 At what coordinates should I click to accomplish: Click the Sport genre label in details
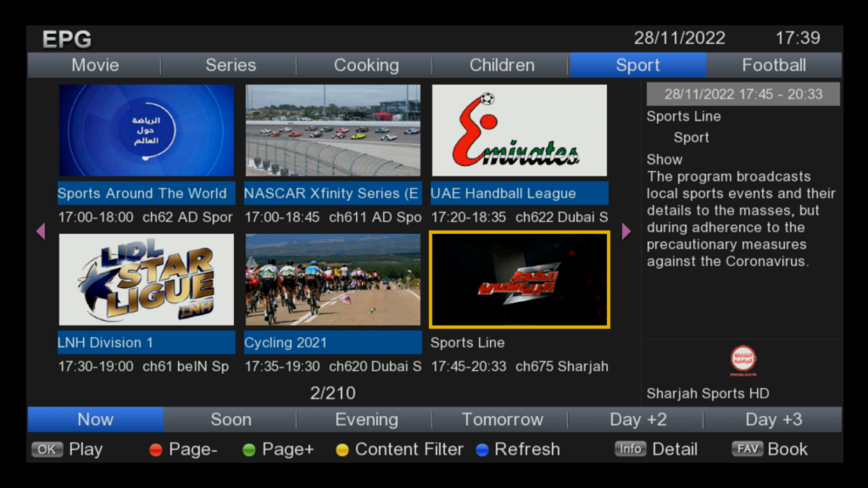click(x=692, y=138)
